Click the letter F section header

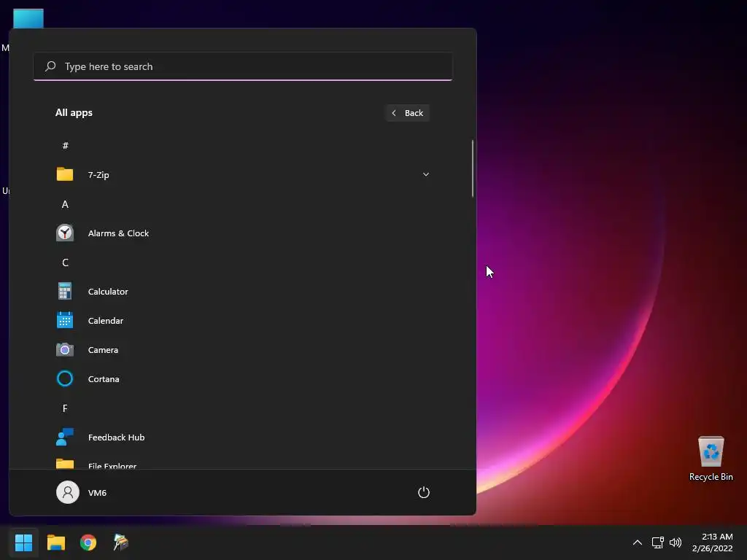point(65,408)
